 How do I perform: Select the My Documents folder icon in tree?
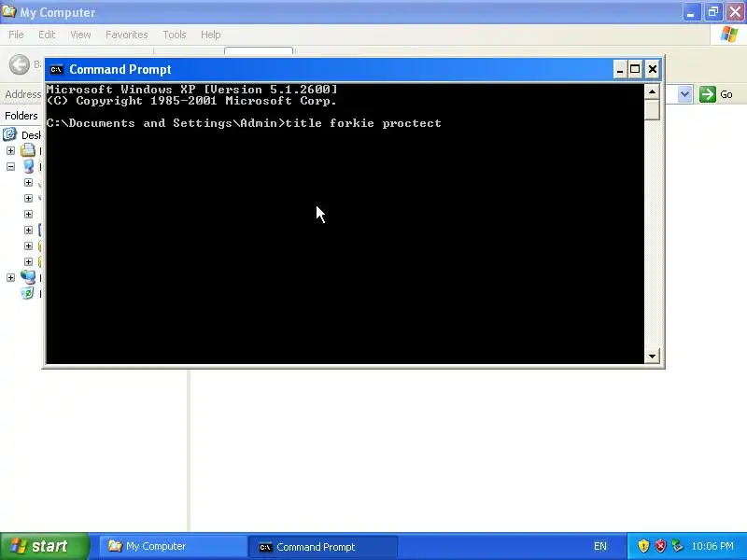[x=28, y=150]
